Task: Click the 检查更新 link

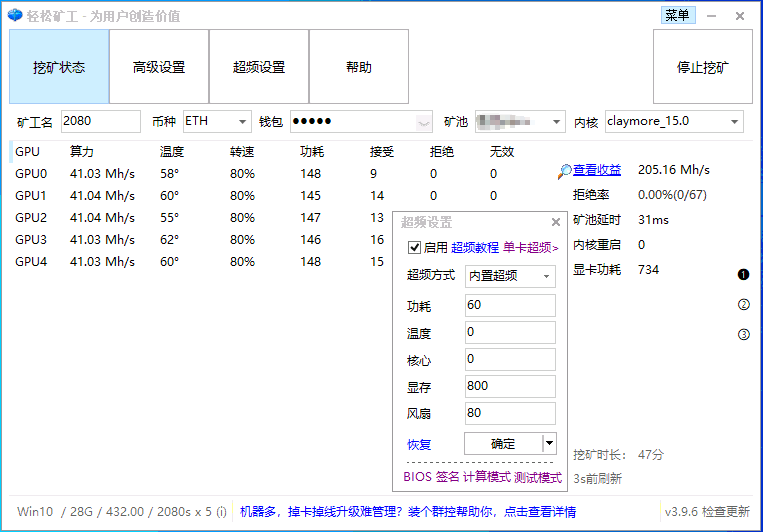Action: pyautogui.click(x=726, y=511)
